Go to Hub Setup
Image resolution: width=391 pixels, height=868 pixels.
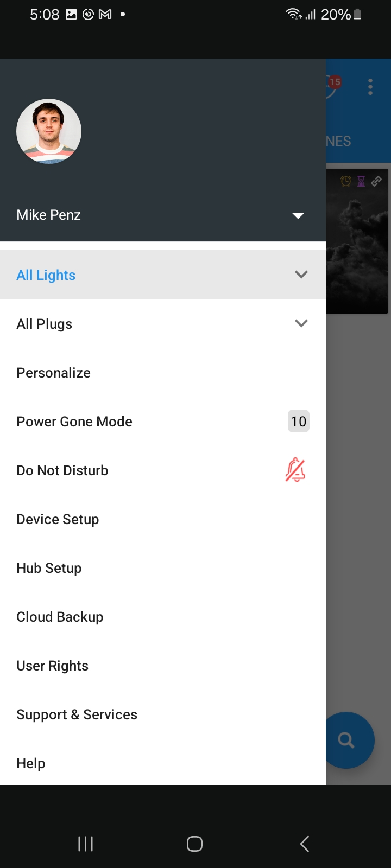(x=49, y=568)
